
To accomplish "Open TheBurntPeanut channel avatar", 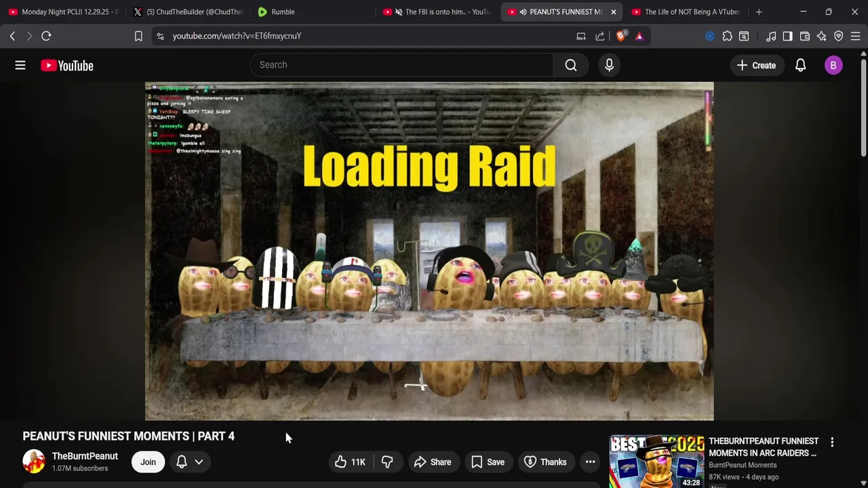I will [x=34, y=462].
